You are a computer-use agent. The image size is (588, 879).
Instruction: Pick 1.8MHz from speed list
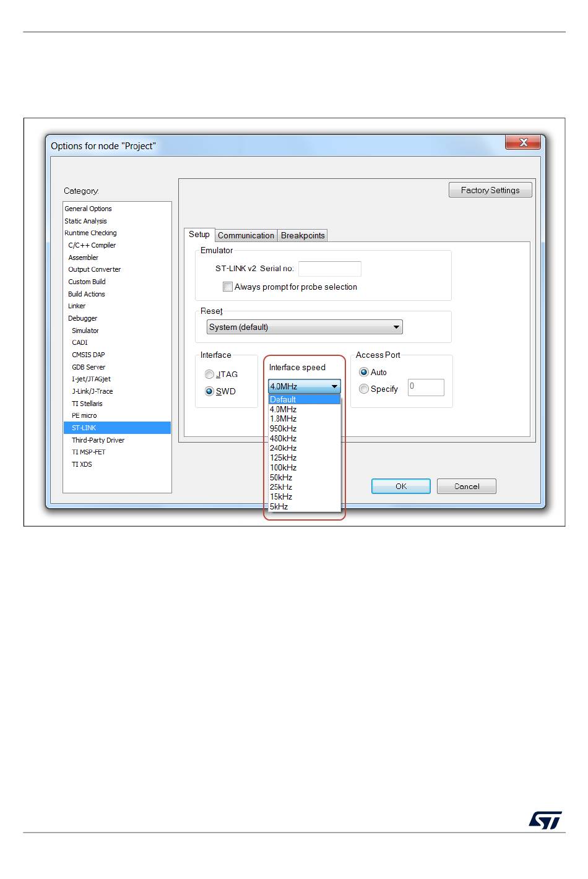click(x=283, y=419)
